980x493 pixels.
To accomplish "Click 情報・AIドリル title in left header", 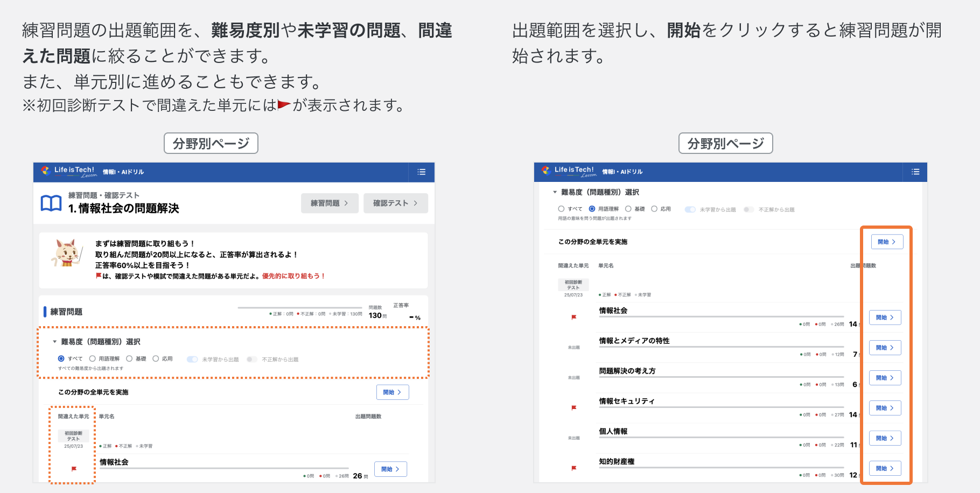I will pyautogui.click(x=123, y=172).
